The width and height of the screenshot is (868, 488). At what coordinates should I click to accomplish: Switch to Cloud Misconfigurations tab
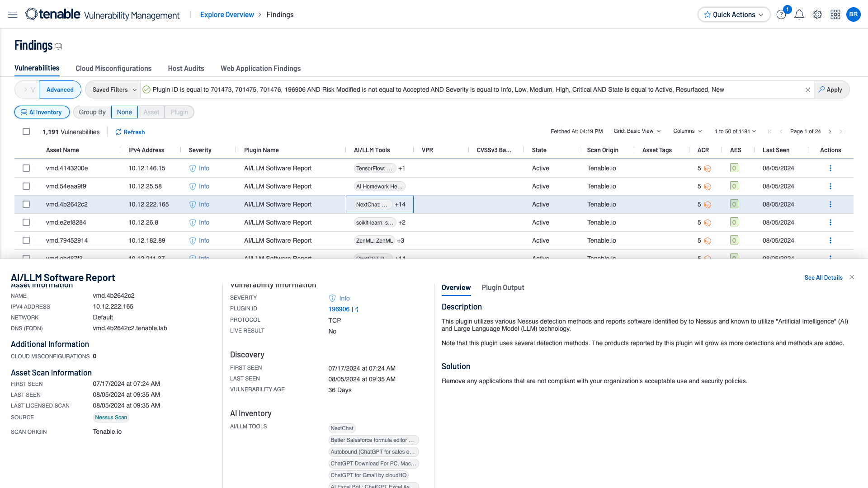pyautogui.click(x=113, y=69)
